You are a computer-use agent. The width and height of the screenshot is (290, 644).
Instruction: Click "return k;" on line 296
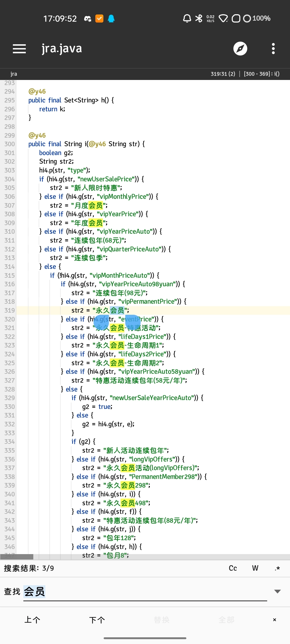(x=52, y=109)
